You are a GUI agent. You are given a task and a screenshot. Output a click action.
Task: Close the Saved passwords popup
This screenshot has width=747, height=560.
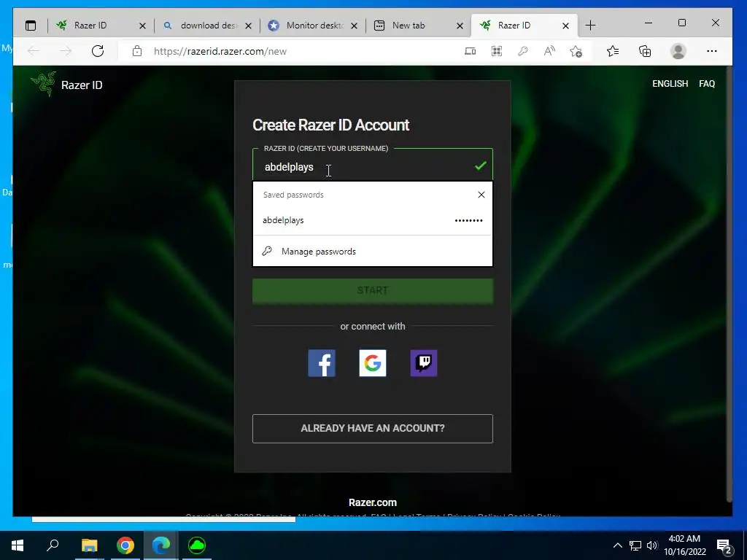point(481,194)
